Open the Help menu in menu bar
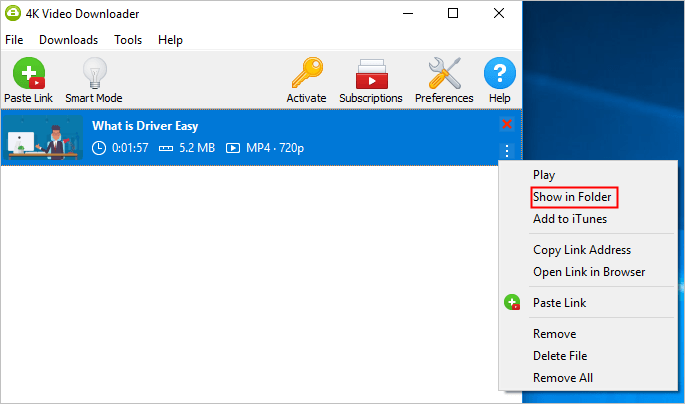 tap(170, 40)
